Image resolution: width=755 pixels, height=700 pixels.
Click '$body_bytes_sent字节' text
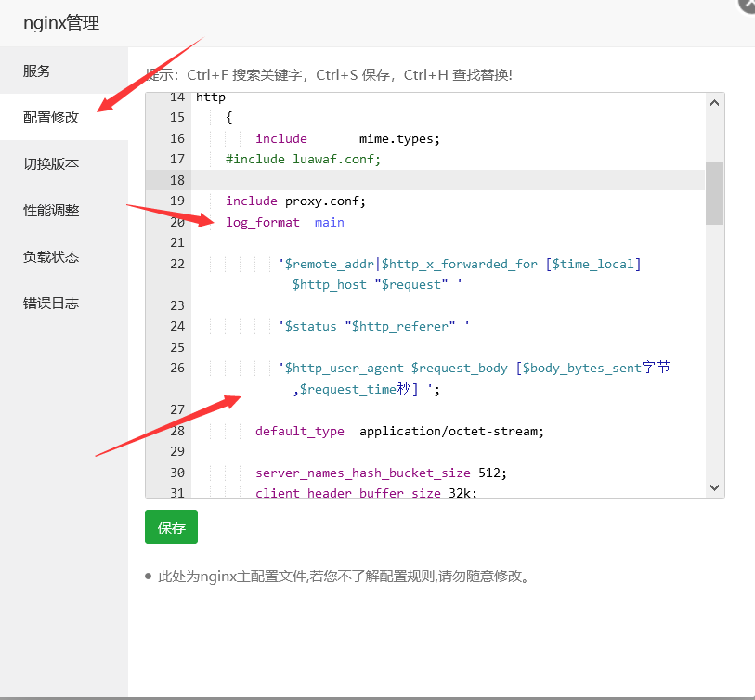tap(596, 368)
